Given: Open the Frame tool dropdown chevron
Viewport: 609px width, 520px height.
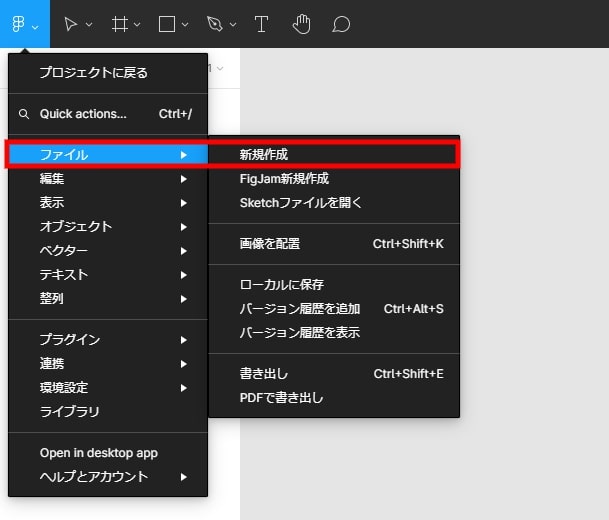Looking at the screenshot, I should (x=137, y=24).
